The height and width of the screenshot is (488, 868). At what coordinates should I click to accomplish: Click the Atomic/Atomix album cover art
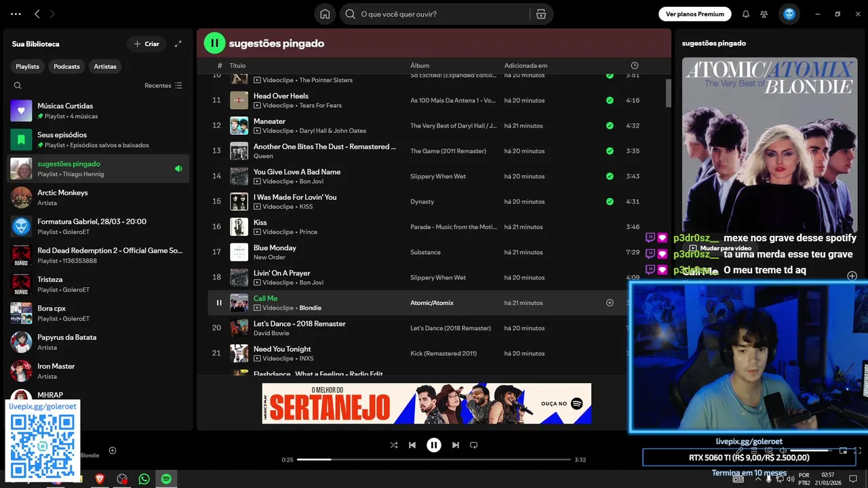click(x=770, y=145)
